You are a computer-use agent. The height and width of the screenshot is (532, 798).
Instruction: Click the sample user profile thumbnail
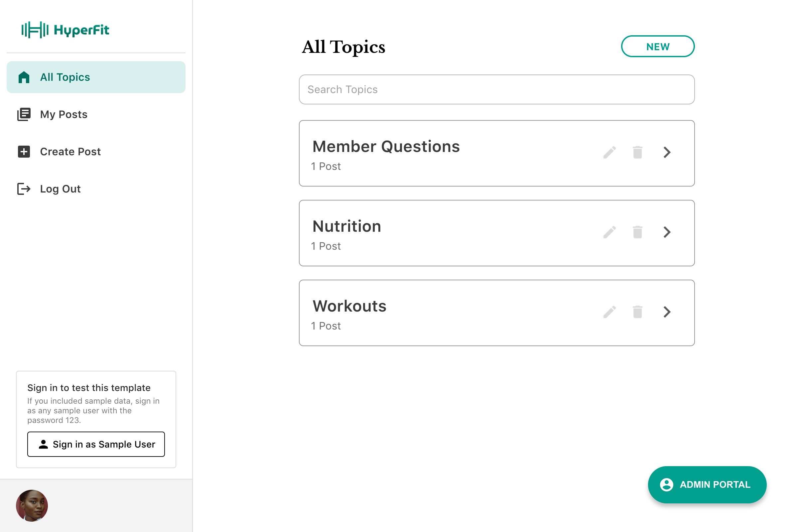pos(32,506)
